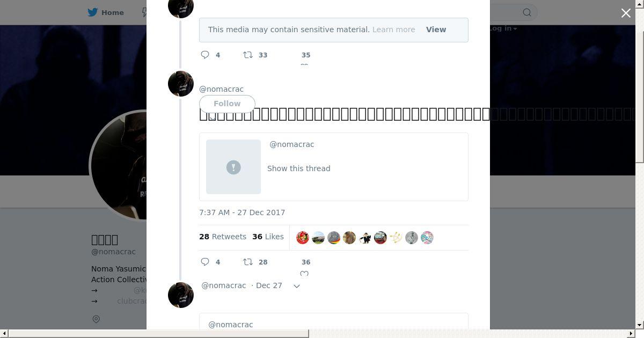644x338 pixels.
Task: Click the first liker avatar in the row
Action: click(x=303, y=238)
